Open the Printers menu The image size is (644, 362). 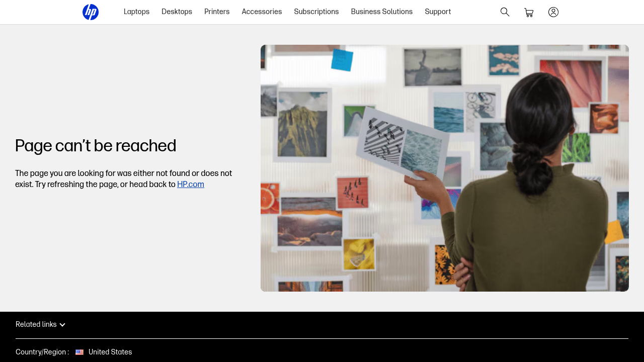pos(216,12)
